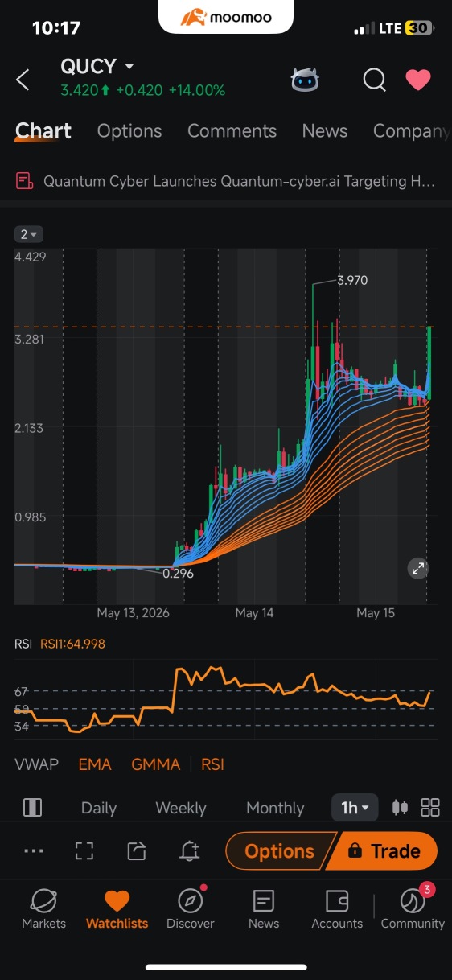Set a price alert with the bell icon
Screen dimensions: 452x980
(189, 850)
